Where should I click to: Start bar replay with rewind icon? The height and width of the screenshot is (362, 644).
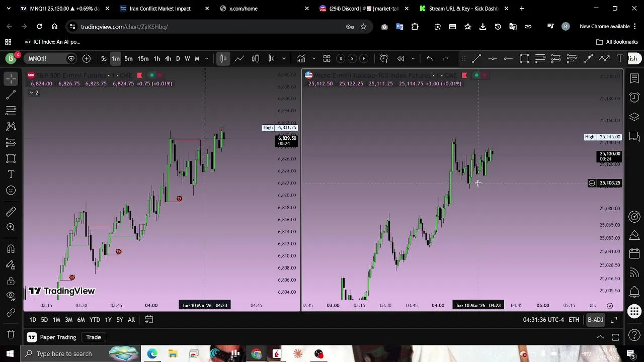pos(400,59)
